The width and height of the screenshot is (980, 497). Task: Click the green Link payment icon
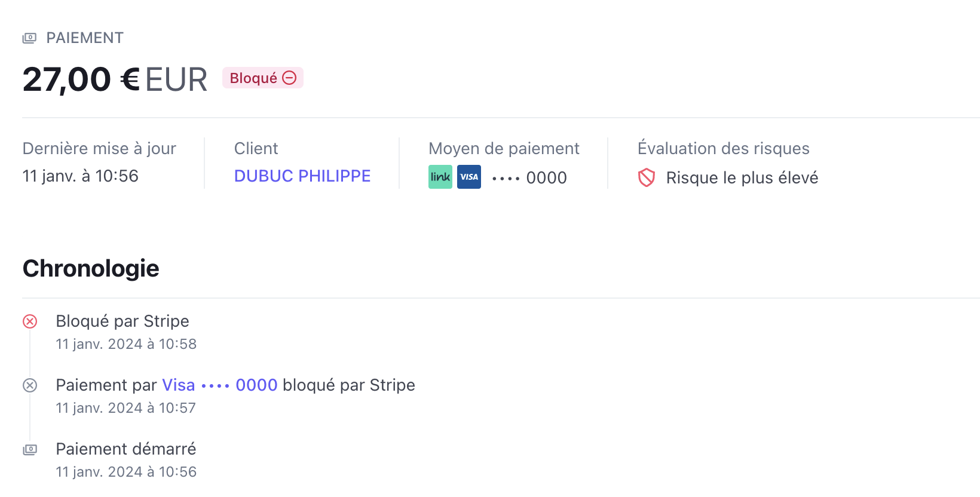point(440,177)
